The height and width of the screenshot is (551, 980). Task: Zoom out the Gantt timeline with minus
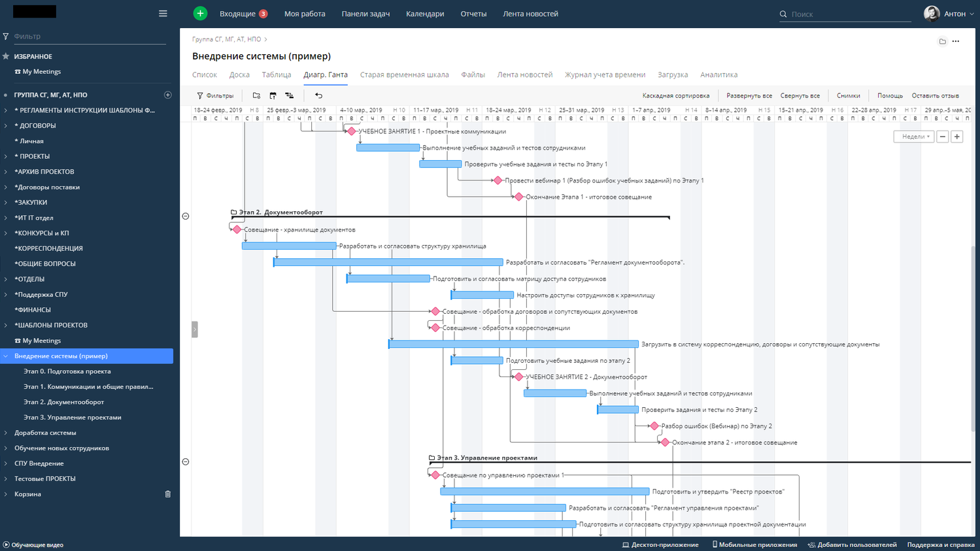point(943,137)
